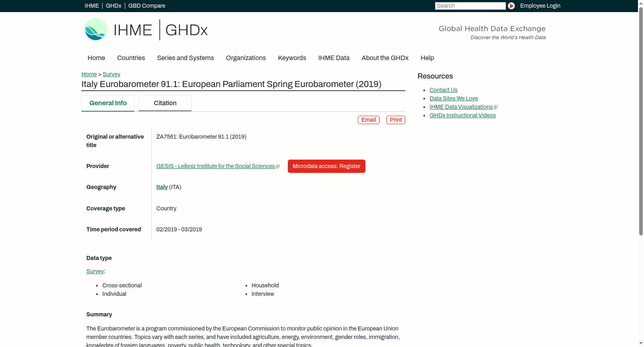Click the page title Italy Eurobarometer 91.1
This screenshot has height=347, width=644.
tap(231, 84)
